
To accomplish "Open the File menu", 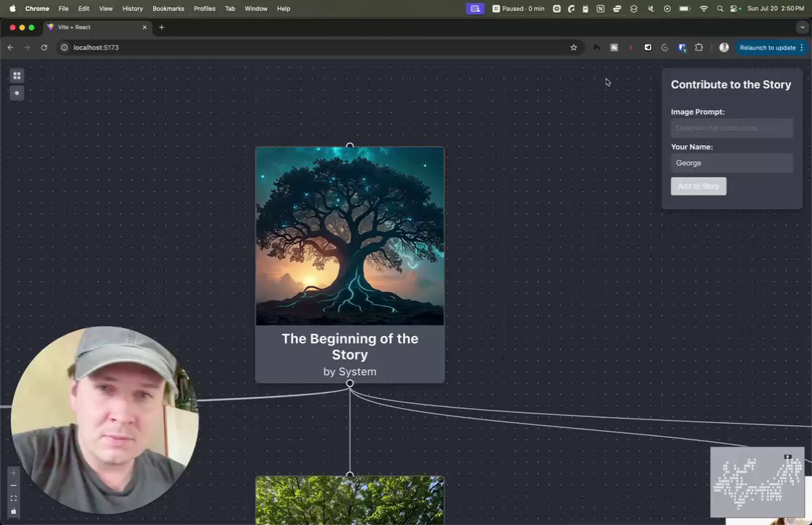I will (63, 8).
